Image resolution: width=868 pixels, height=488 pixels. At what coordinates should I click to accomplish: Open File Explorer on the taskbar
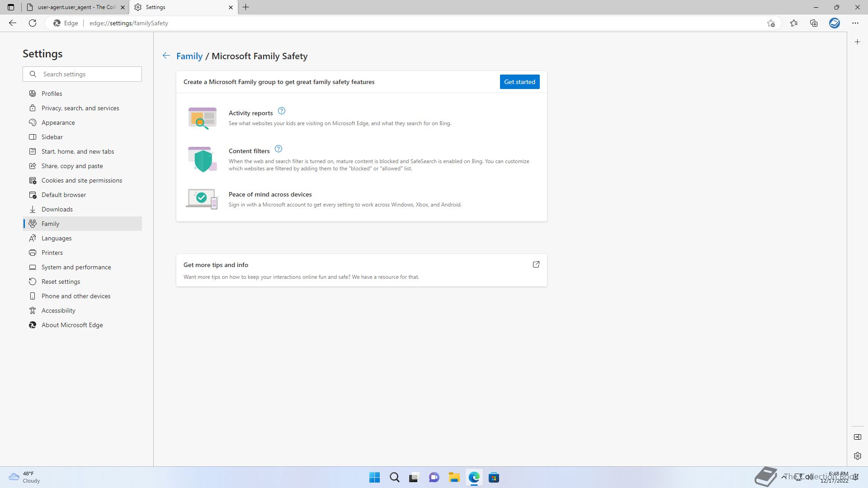tap(454, 478)
